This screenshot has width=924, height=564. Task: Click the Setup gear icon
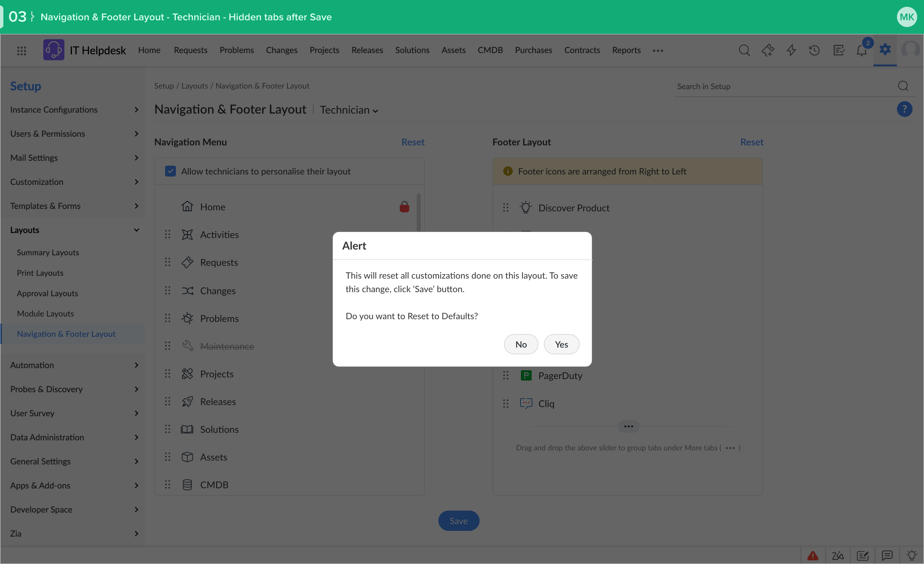pos(885,49)
